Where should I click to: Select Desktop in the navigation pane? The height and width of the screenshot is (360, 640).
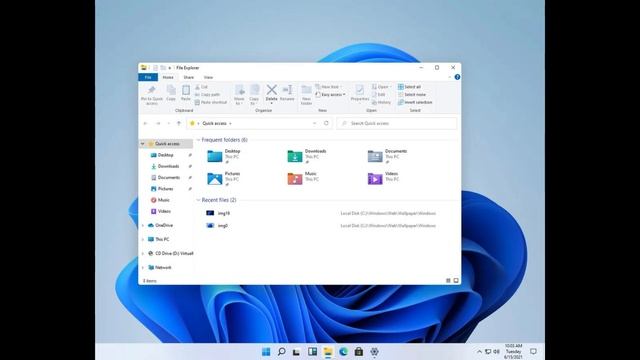pyautogui.click(x=166, y=155)
